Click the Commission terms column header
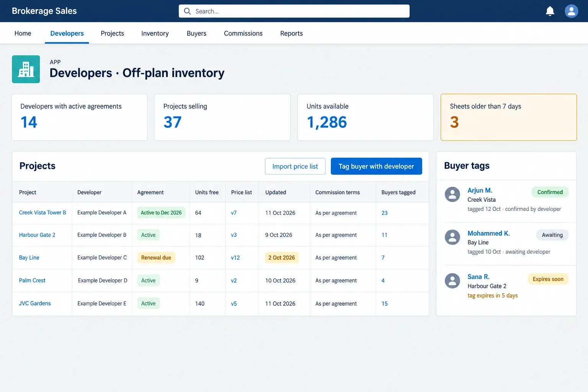Viewport: 588px width, 392px height. pyautogui.click(x=338, y=192)
